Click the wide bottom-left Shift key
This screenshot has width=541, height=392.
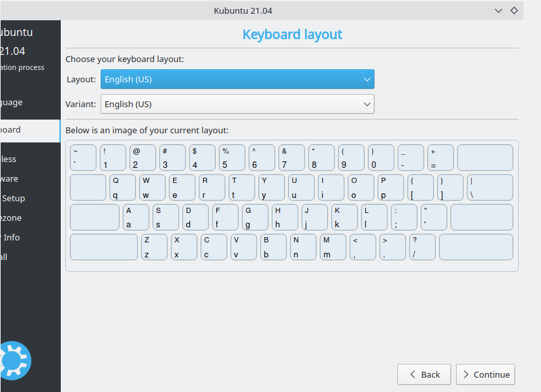tap(103, 247)
